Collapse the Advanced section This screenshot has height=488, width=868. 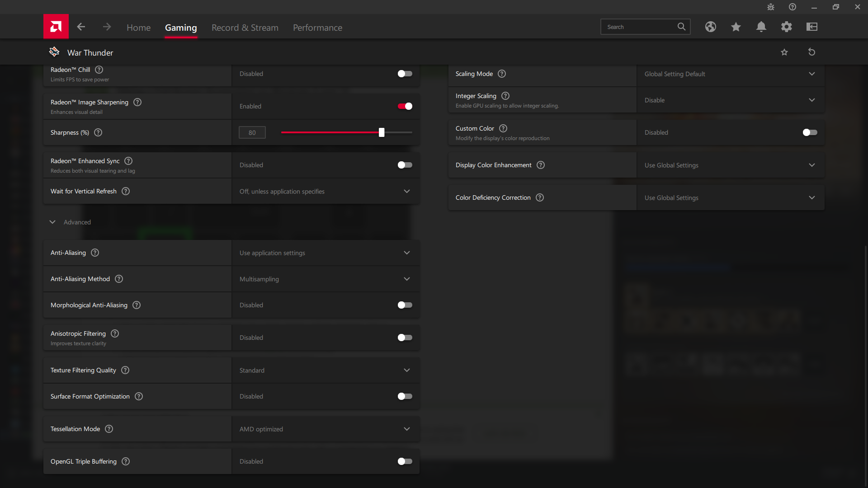(52, 222)
